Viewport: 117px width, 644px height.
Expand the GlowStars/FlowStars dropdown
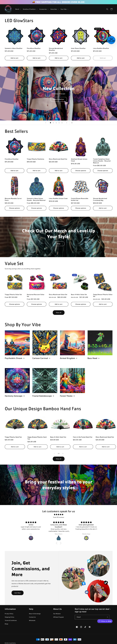pos(30,9)
